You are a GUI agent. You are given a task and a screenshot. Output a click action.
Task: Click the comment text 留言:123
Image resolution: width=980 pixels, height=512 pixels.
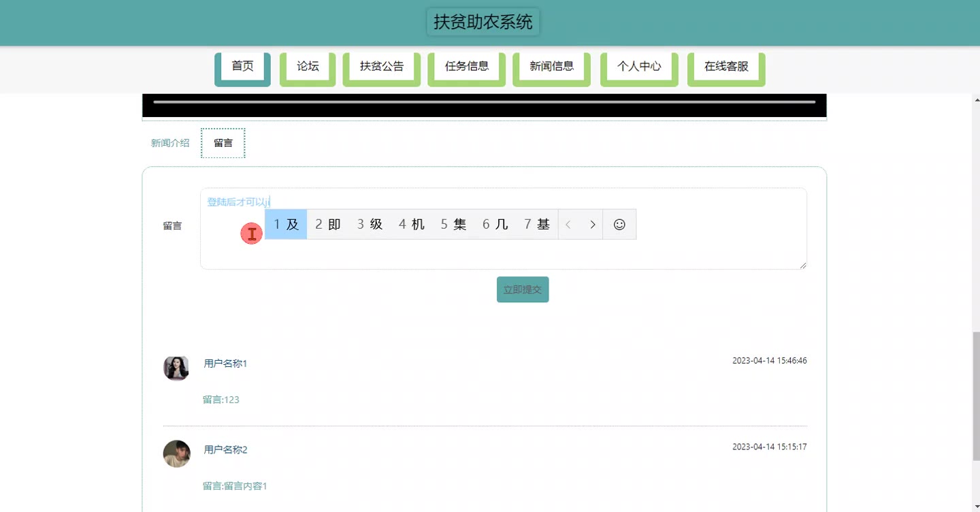click(221, 400)
